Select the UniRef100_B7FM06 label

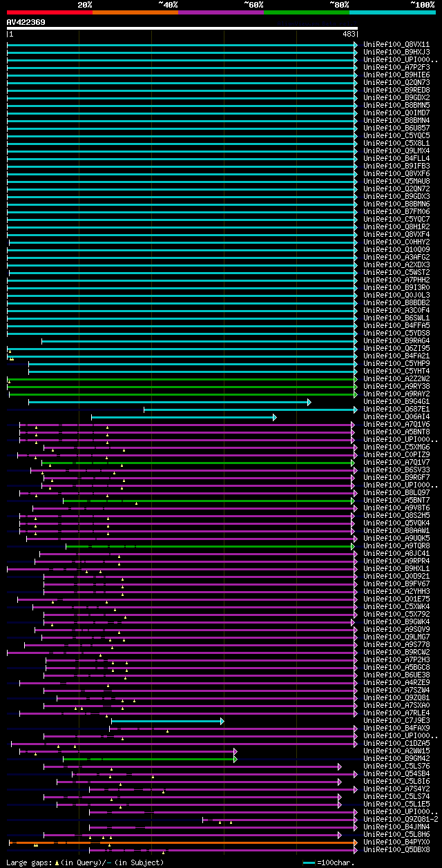(396, 211)
